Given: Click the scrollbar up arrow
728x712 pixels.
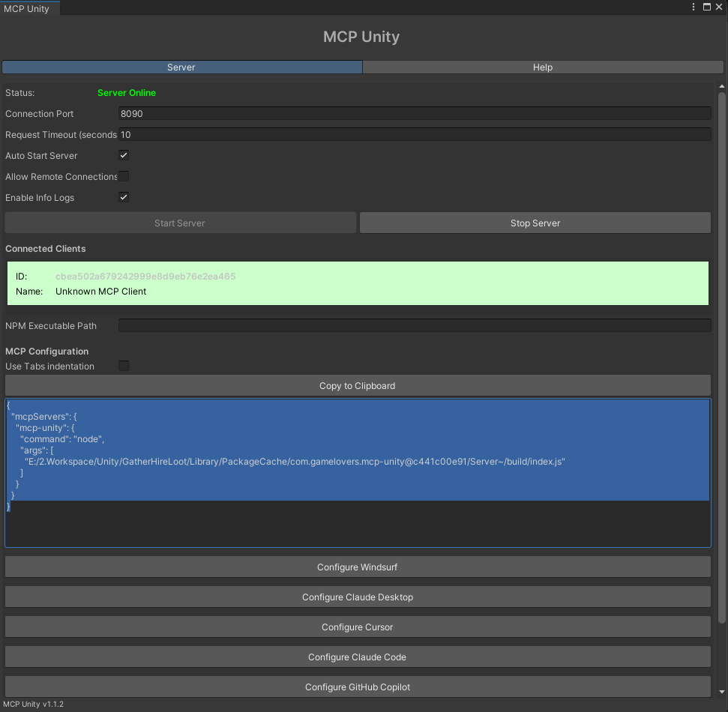Looking at the screenshot, I should [x=721, y=87].
